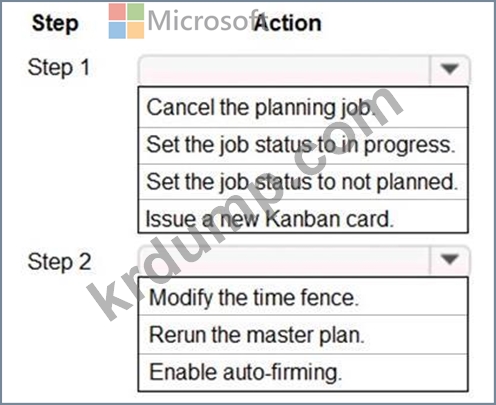Click the 'Step' column header
Screen dimensions: 496x405
[x=55, y=24]
